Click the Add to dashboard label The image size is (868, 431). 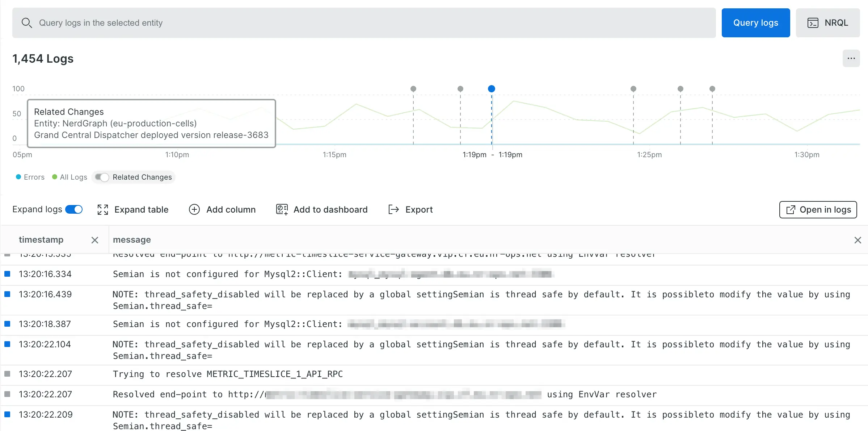[330, 210]
